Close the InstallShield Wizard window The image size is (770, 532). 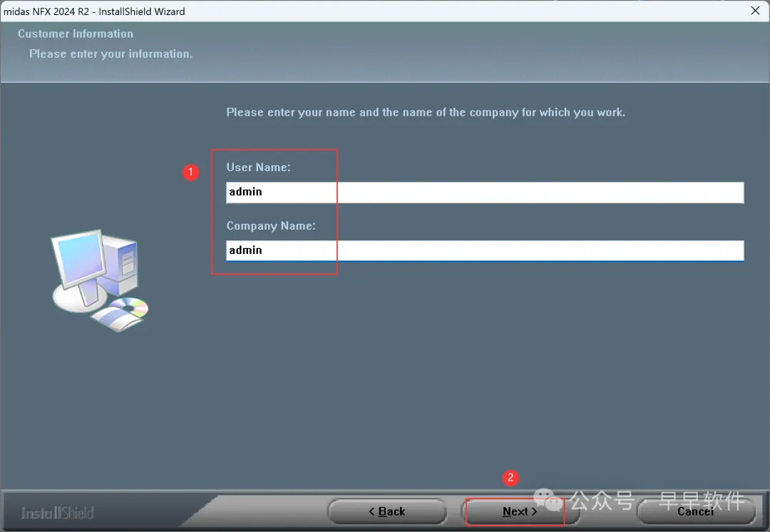click(755, 10)
